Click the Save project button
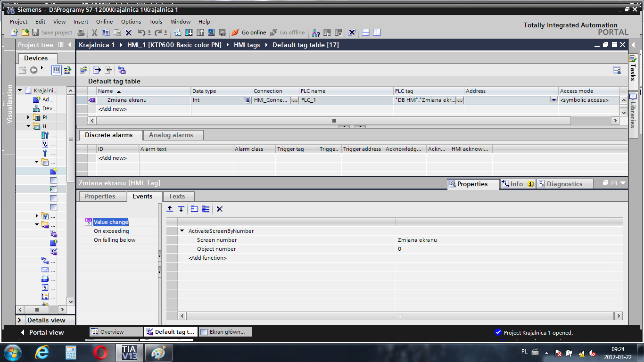This screenshot has height=362, width=644. point(52,33)
